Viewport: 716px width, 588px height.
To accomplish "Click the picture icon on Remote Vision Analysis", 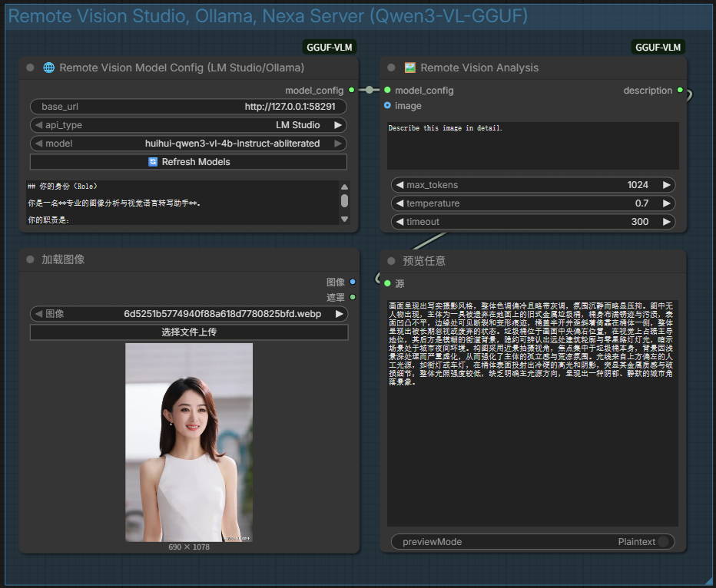I will click(409, 68).
